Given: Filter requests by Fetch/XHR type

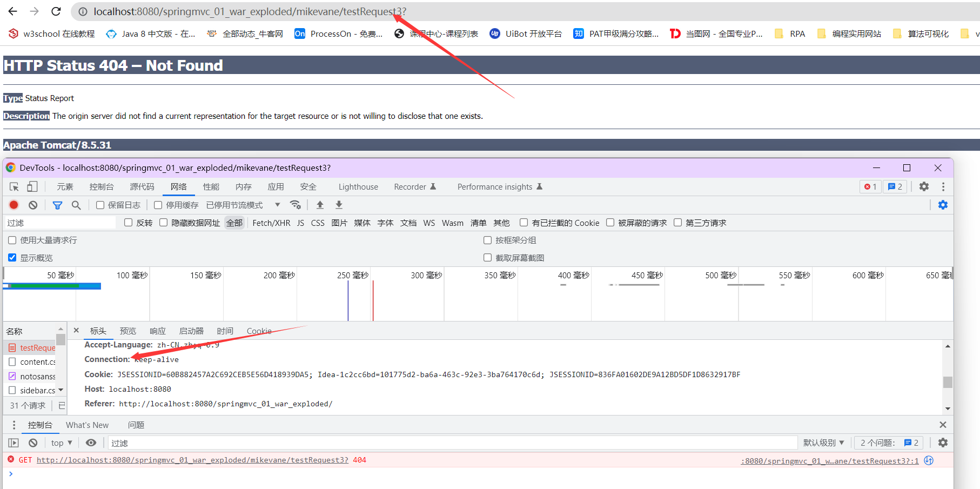Looking at the screenshot, I should point(271,223).
